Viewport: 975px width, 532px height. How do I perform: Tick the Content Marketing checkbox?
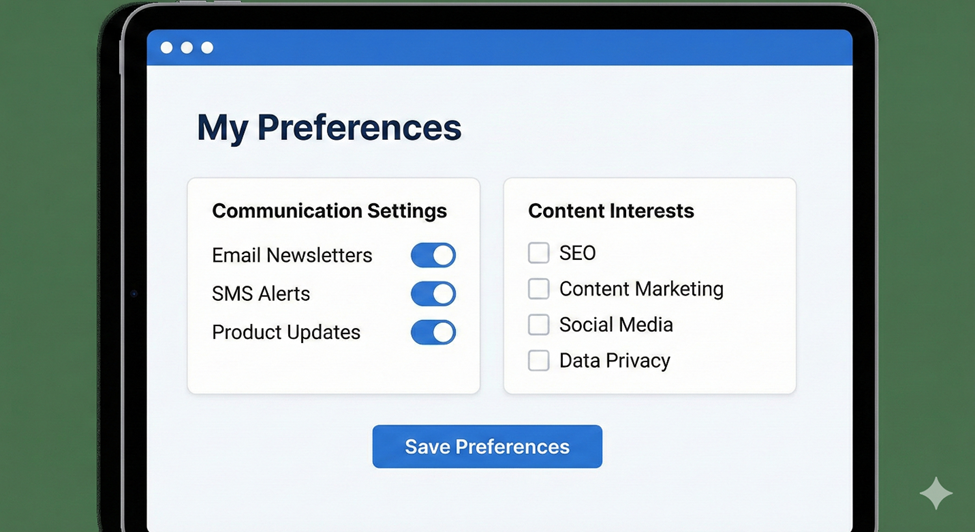(539, 289)
